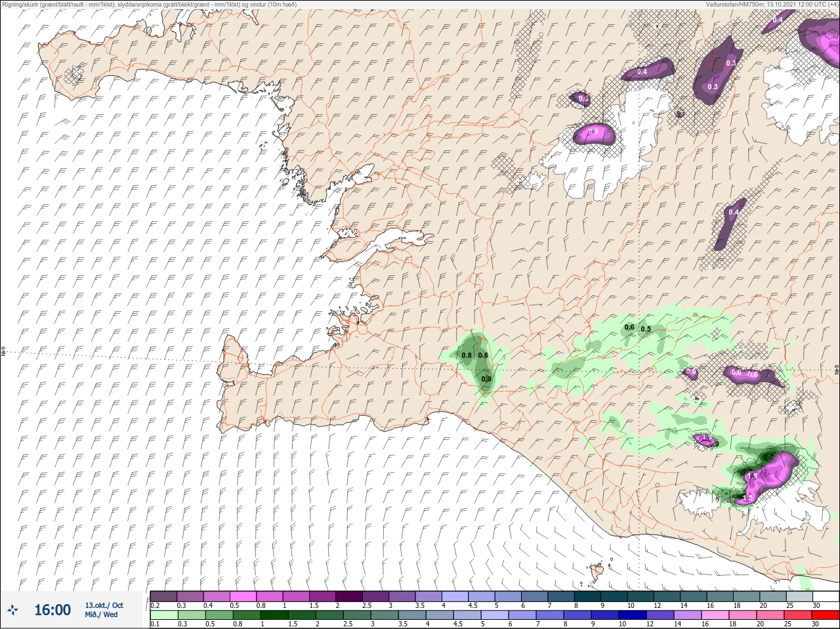Select the deep blue 10 lower legend swatch

click(632, 615)
